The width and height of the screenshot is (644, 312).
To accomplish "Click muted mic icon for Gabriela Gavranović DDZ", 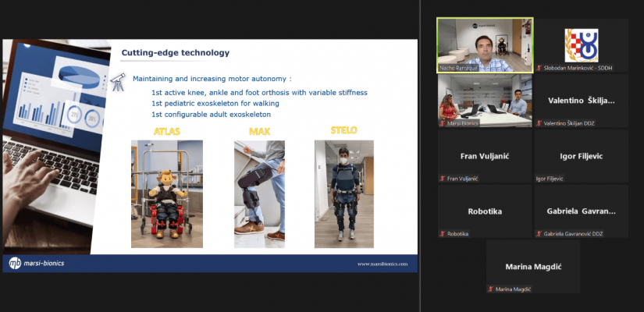I will click(x=539, y=234).
